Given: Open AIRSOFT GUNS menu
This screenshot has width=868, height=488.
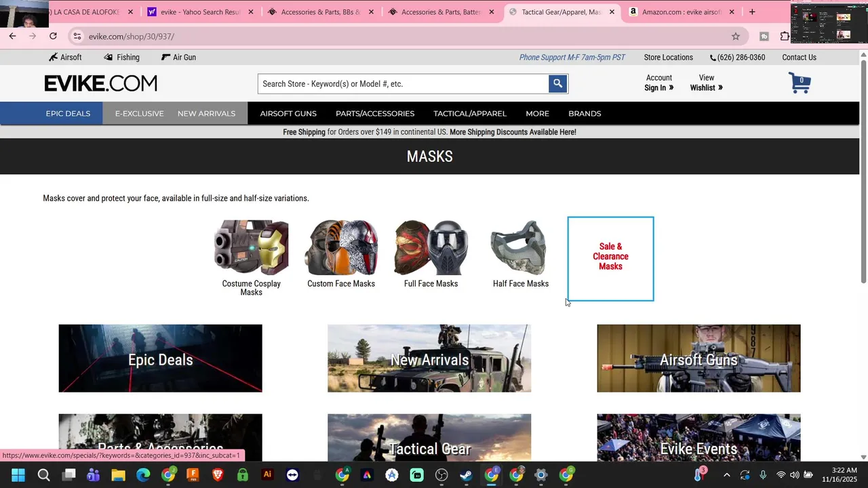Looking at the screenshot, I should click(288, 113).
